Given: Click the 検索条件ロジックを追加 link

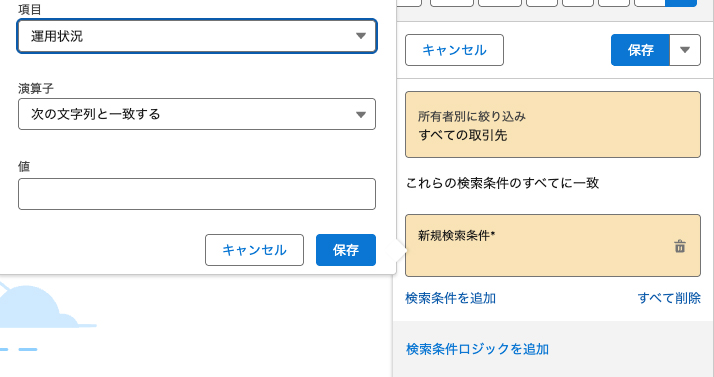Looking at the screenshot, I should (477, 349).
